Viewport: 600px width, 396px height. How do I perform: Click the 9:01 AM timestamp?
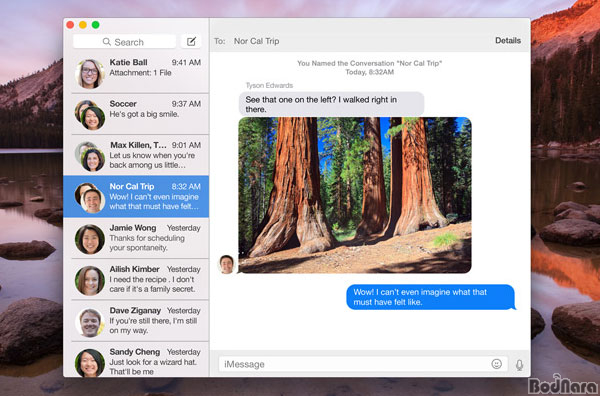pos(186,145)
